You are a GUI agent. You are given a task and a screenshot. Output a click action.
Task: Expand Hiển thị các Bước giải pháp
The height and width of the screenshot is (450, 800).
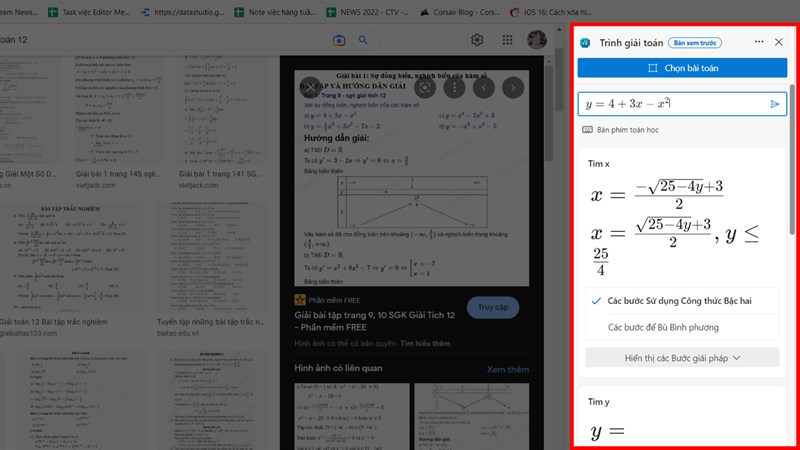coord(682,358)
